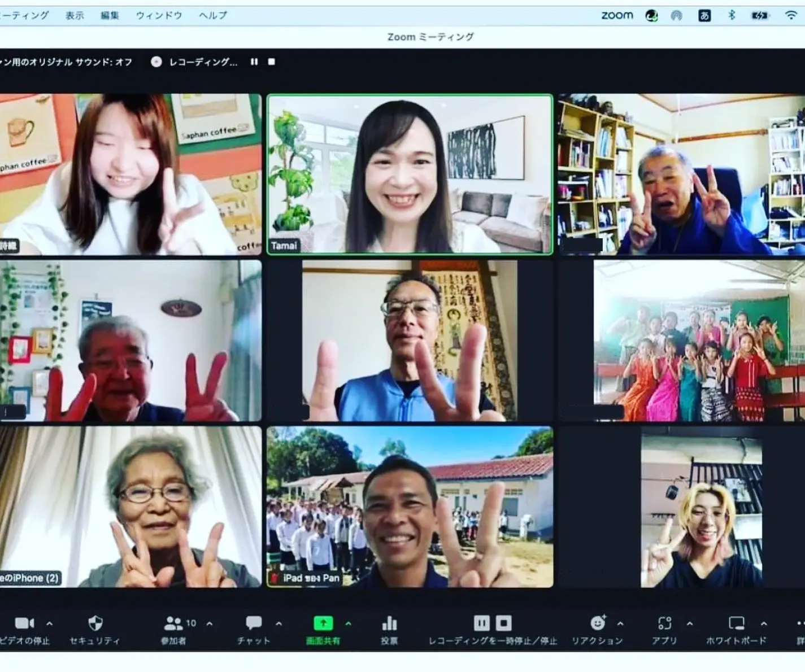Open the Chat panel
The height and width of the screenshot is (672, 805).
coord(254,623)
